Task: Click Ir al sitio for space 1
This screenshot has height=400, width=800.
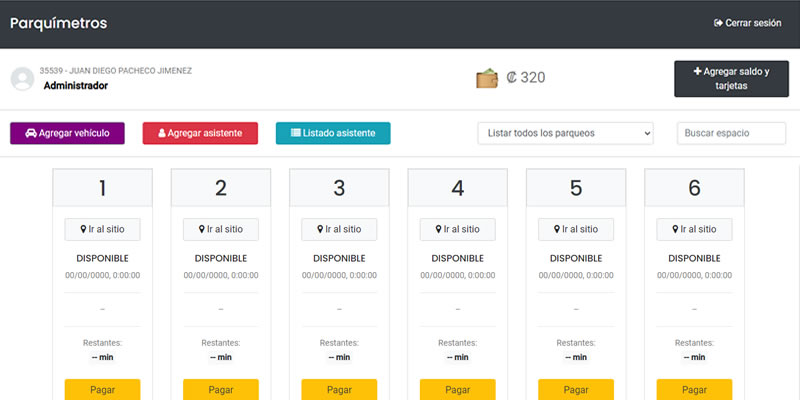Action: (102, 229)
